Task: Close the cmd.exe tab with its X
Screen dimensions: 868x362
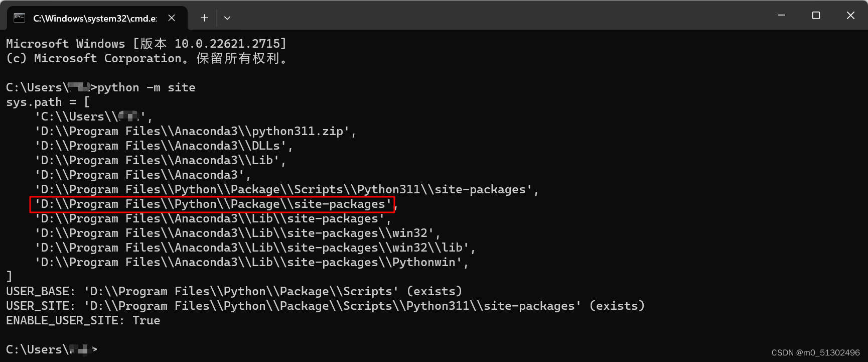Action: click(171, 17)
